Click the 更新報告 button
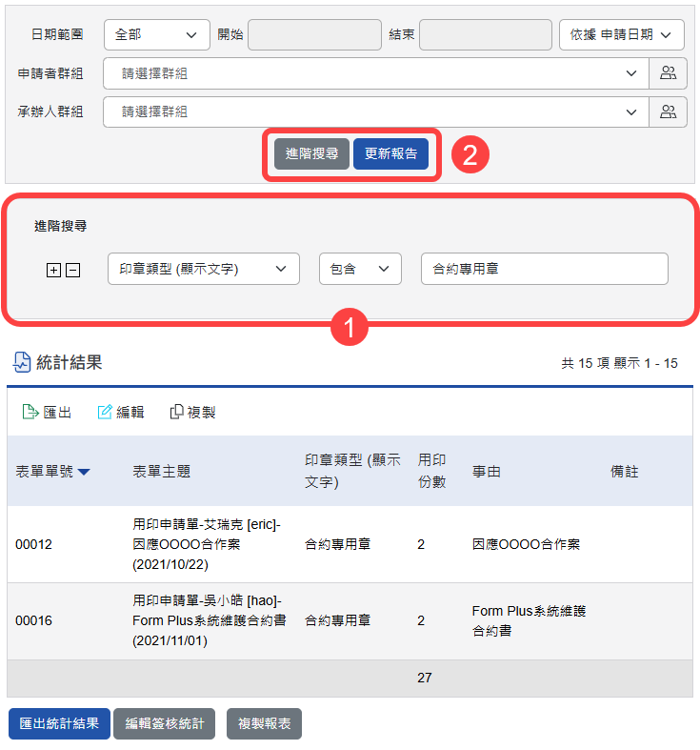The image size is (700, 750). coord(390,153)
